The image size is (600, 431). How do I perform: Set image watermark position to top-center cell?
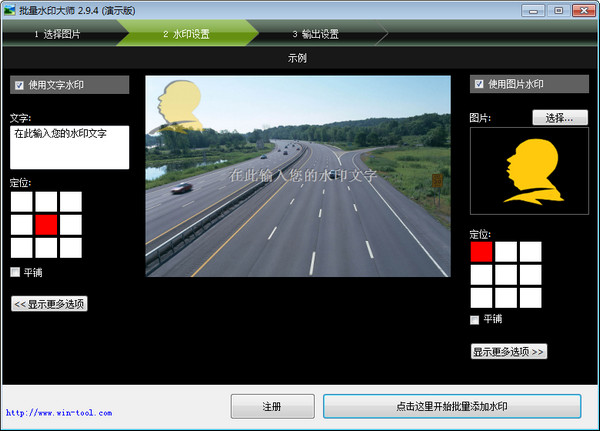506,251
